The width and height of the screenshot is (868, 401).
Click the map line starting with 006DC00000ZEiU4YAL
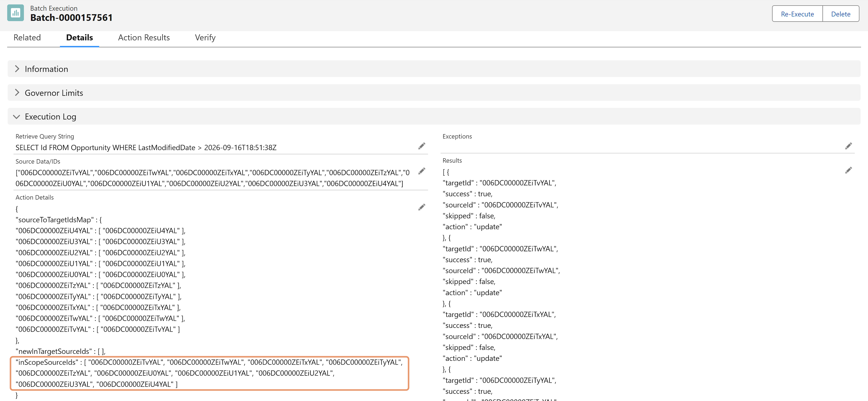point(100,231)
